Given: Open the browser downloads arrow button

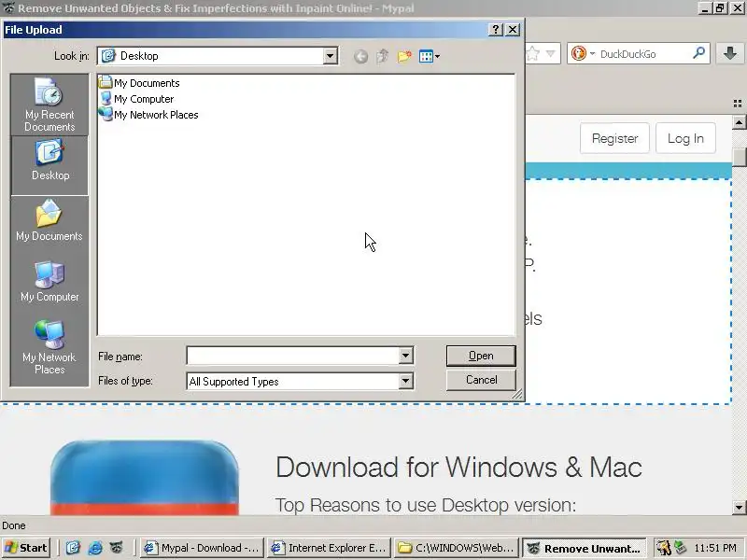Looking at the screenshot, I should (729, 53).
